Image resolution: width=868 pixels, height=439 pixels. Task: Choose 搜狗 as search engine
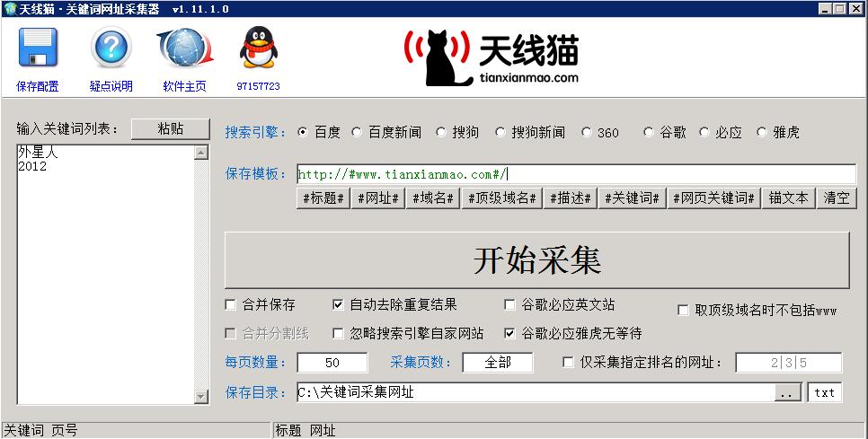click(x=440, y=132)
